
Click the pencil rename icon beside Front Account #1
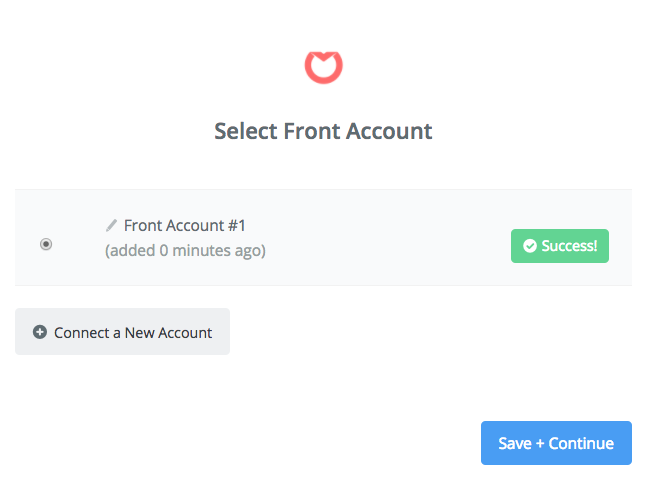click(111, 226)
